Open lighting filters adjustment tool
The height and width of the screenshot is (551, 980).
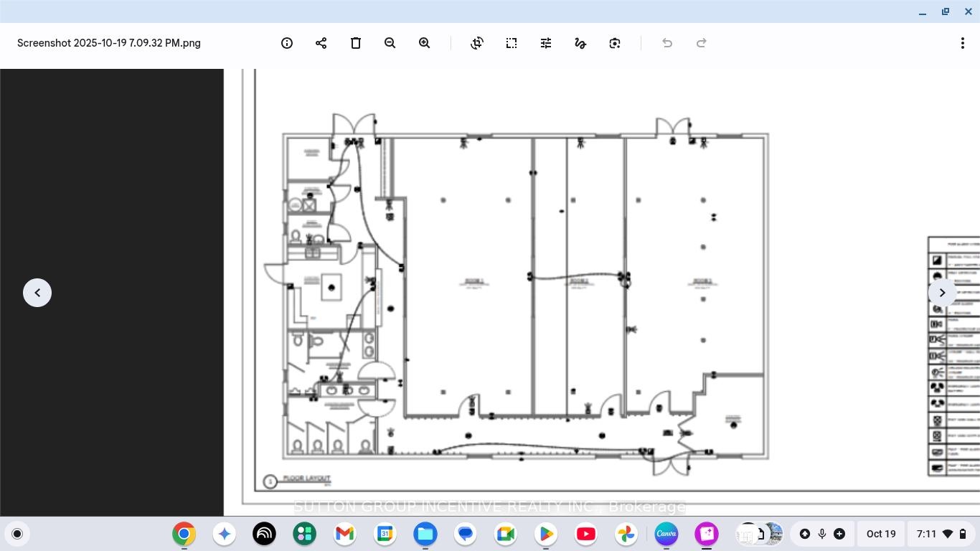click(546, 43)
